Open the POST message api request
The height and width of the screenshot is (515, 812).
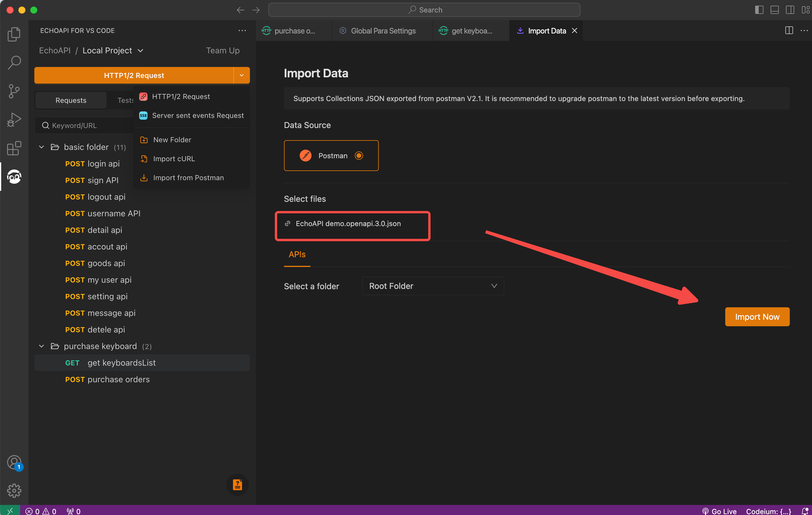[x=142, y=313]
